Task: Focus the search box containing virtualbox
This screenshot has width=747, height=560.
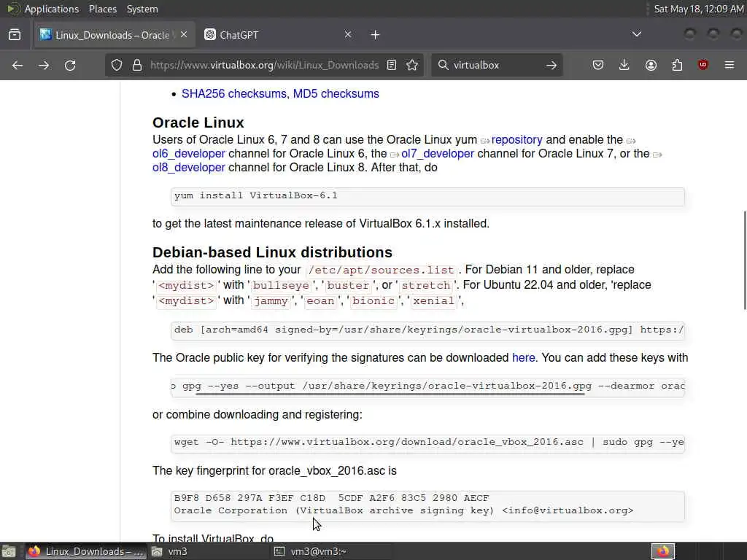Action: click(x=495, y=65)
